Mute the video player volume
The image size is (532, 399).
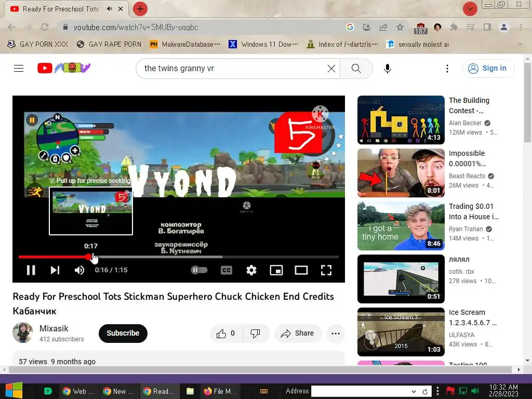tap(79, 270)
